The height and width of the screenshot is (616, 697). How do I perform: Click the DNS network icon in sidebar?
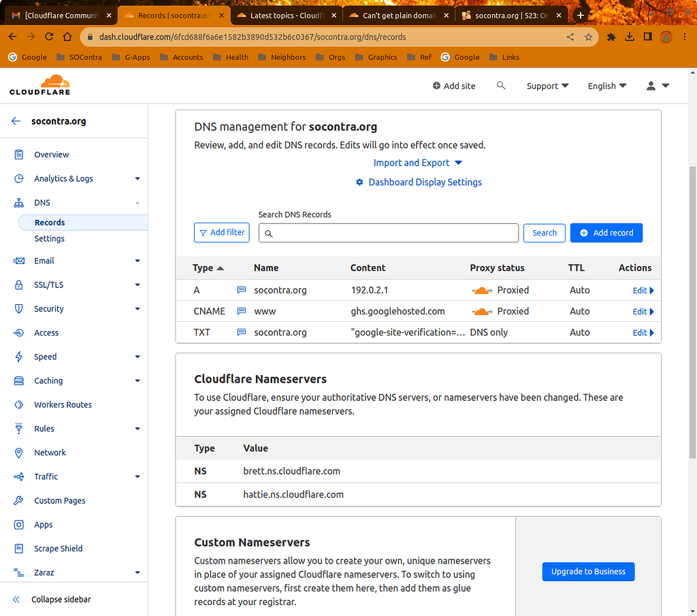click(18, 203)
